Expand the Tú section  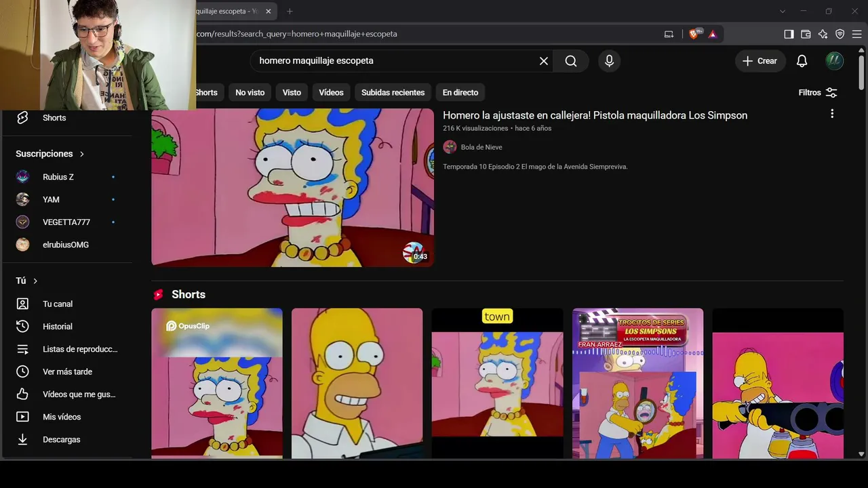pos(26,281)
